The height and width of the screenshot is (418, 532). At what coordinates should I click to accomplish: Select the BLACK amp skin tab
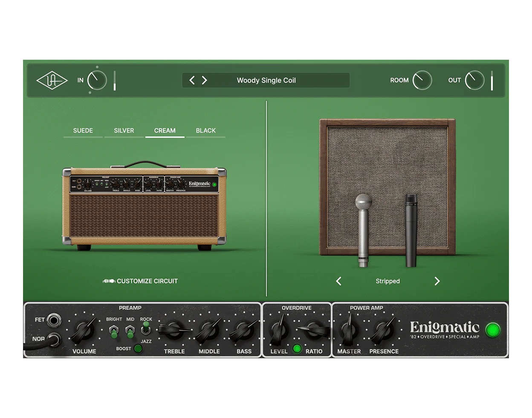pyautogui.click(x=205, y=131)
